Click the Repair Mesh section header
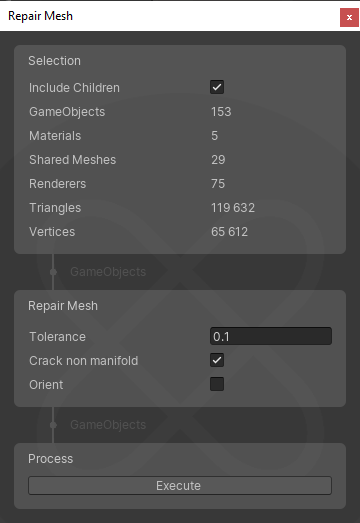This screenshot has height=523, width=360. 63,306
